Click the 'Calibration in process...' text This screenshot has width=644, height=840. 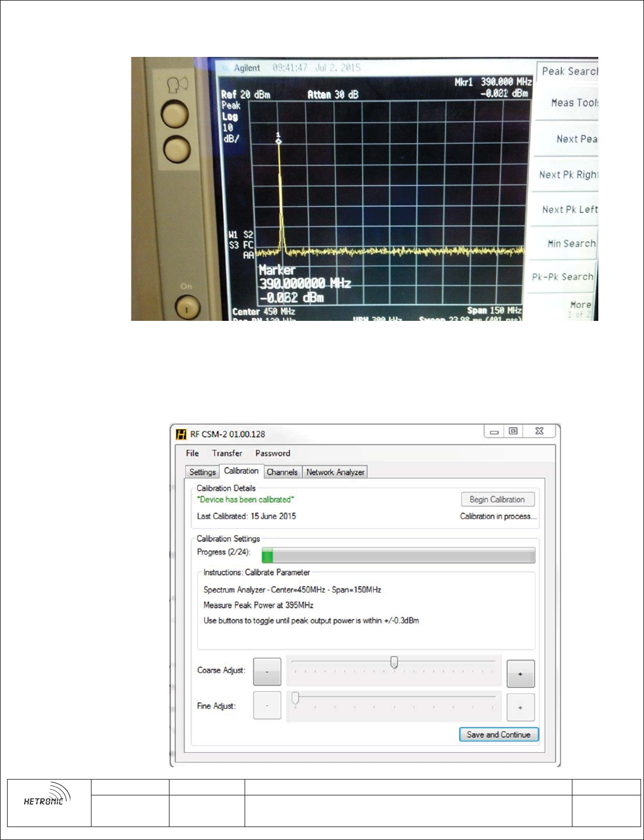click(x=498, y=516)
